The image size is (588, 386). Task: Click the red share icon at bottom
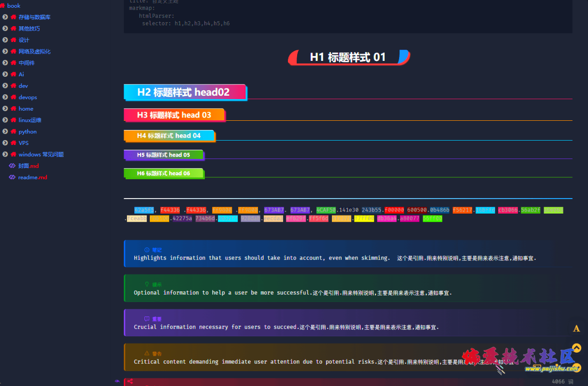(129, 382)
